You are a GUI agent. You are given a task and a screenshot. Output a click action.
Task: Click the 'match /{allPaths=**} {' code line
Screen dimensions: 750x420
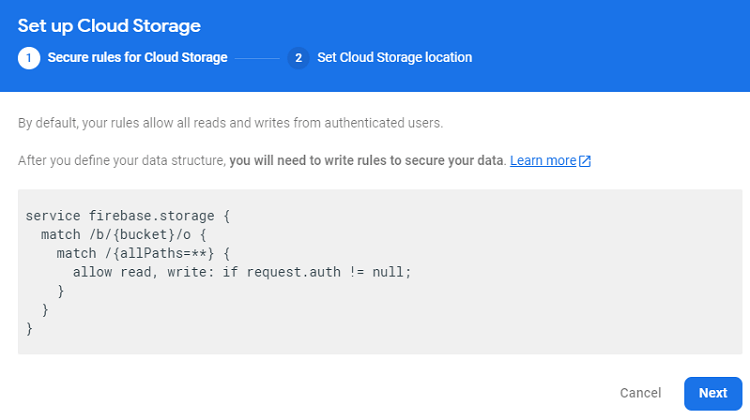pyautogui.click(x=149, y=253)
